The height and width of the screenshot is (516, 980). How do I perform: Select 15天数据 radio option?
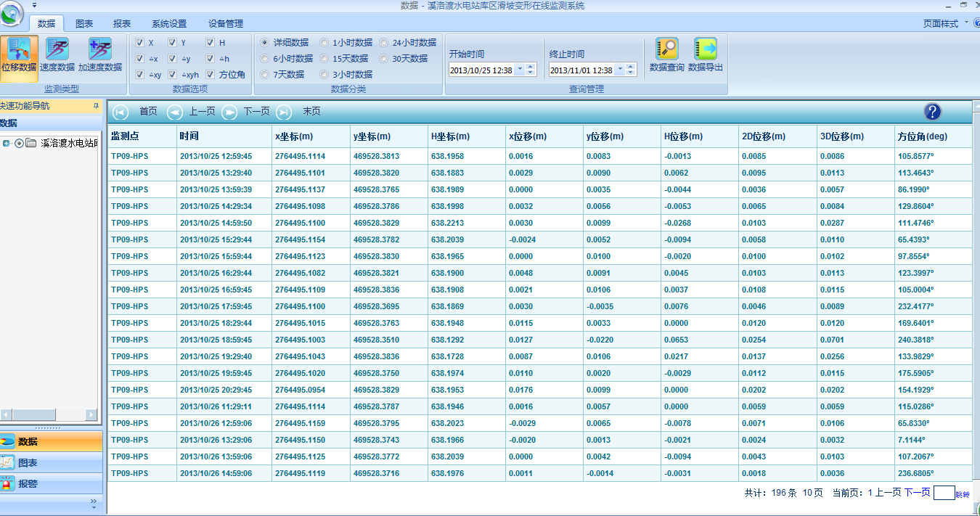coord(324,59)
